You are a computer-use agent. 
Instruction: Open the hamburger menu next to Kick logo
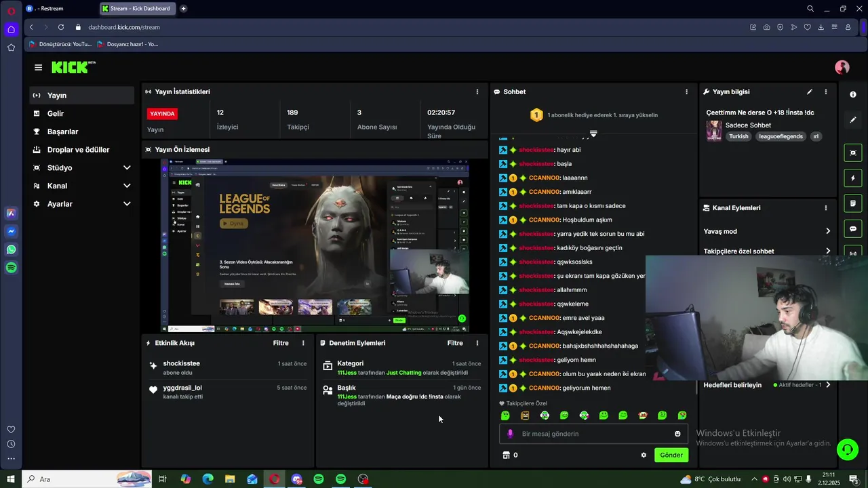pyautogui.click(x=38, y=67)
